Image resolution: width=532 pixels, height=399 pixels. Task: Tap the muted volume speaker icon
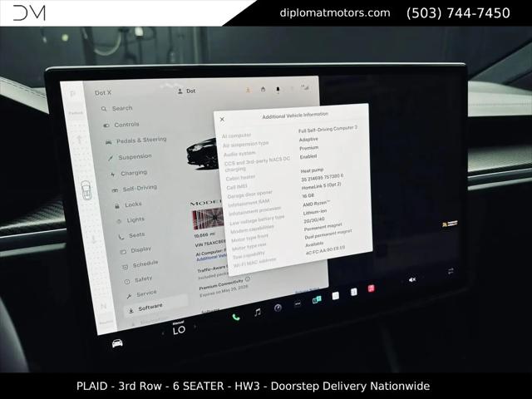[412, 279]
